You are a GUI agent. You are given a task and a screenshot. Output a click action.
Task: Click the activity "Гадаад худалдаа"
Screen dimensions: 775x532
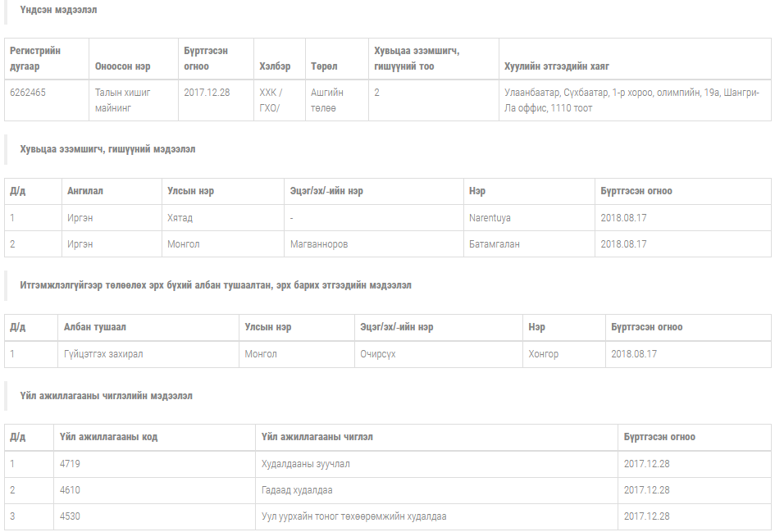pyautogui.click(x=297, y=490)
